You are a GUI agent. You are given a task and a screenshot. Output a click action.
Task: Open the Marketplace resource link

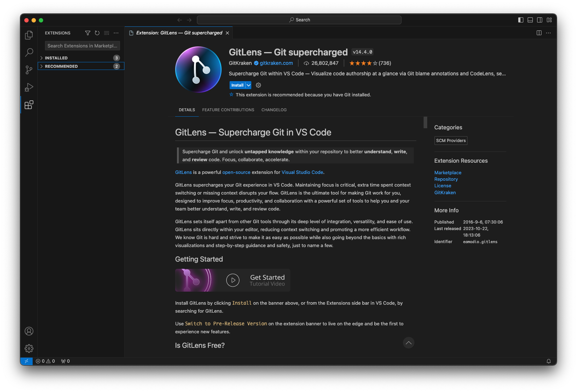click(x=448, y=173)
